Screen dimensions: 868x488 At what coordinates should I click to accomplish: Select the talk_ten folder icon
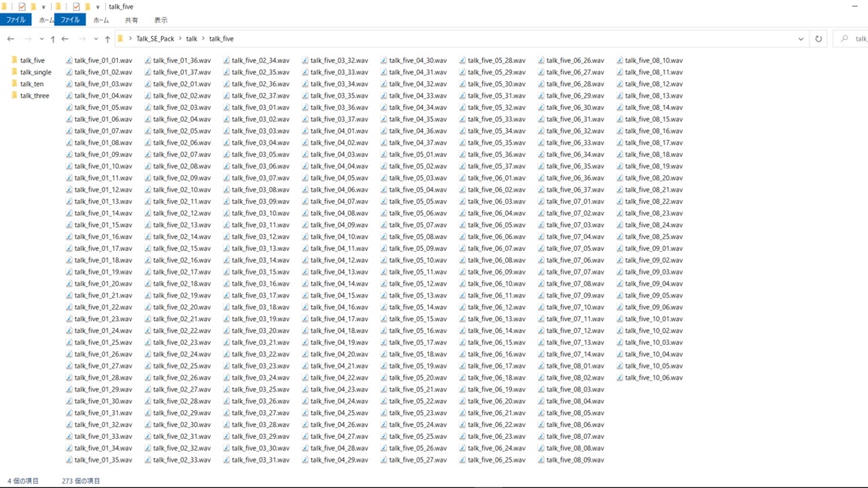click(14, 84)
